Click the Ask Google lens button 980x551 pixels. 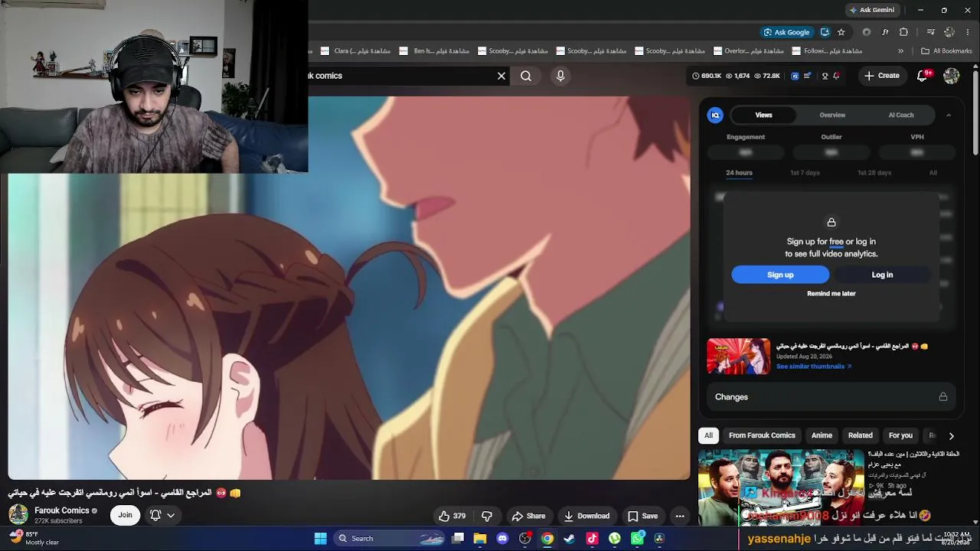(786, 32)
